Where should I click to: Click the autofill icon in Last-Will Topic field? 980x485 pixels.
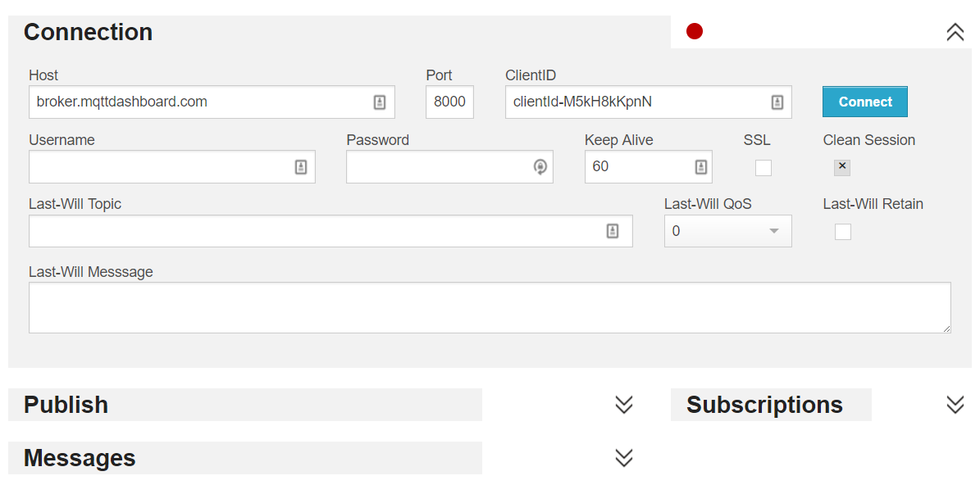[x=613, y=231]
